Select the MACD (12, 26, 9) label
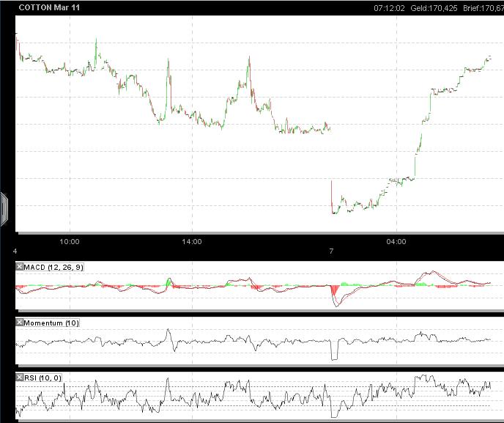The image size is (504, 423). click(x=53, y=268)
